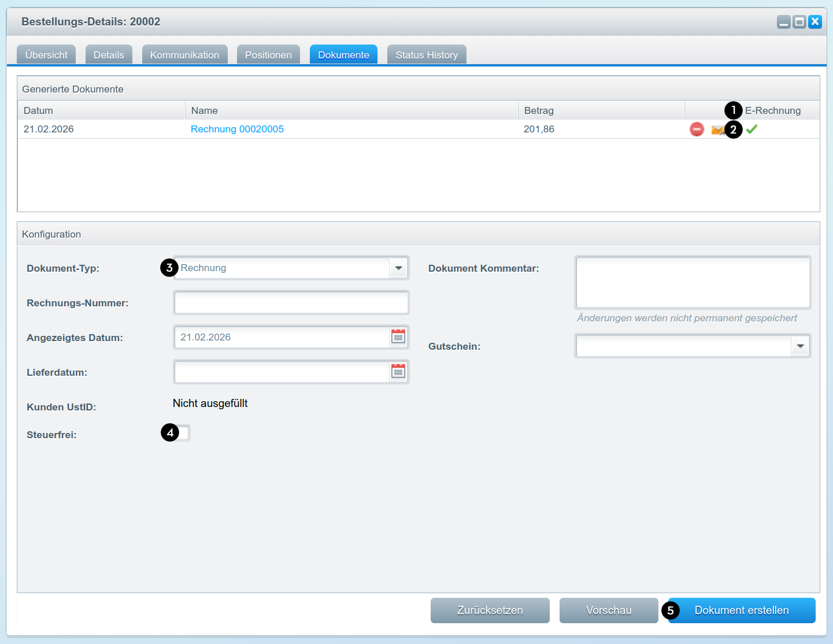Maximize the Bestellungs-Details window
The image size is (833, 644).
click(x=799, y=22)
